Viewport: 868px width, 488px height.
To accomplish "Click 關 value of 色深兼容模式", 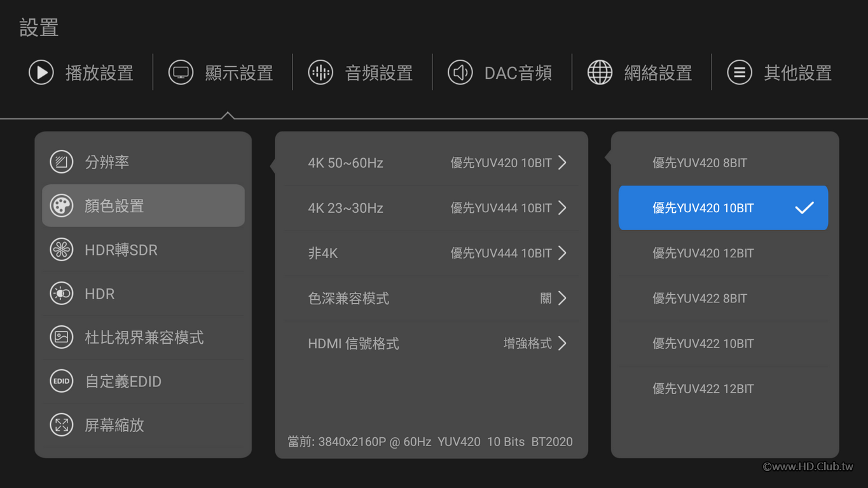I will [546, 298].
